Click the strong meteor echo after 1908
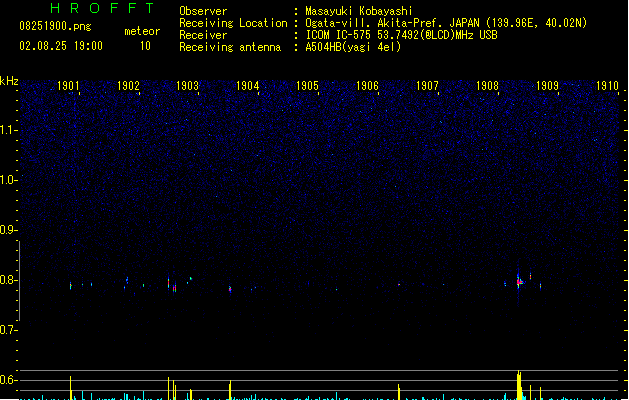Screen dimensions: 629x400 point(519,282)
